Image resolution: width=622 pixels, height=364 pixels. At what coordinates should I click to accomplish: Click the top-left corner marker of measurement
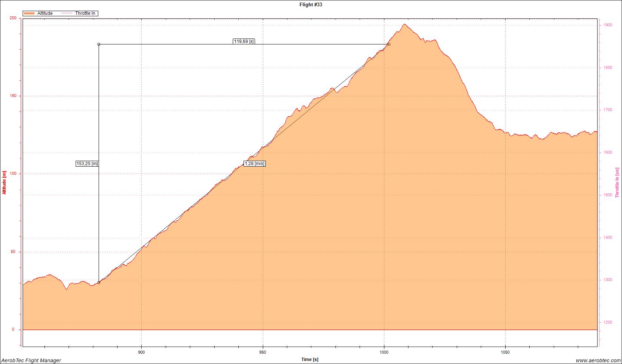(99, 44)
